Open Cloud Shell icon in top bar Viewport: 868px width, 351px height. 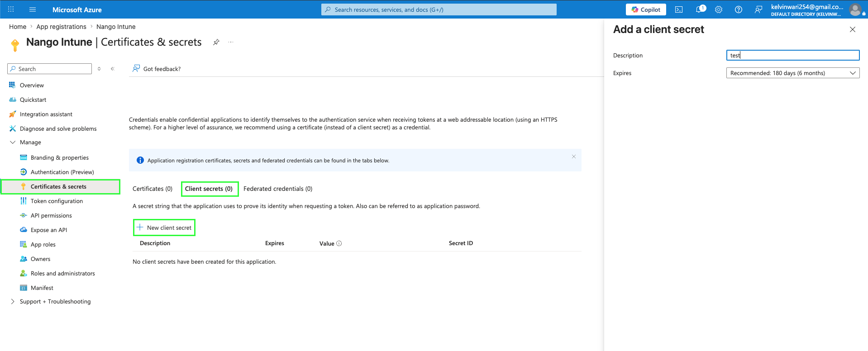(x=679, y=9)
